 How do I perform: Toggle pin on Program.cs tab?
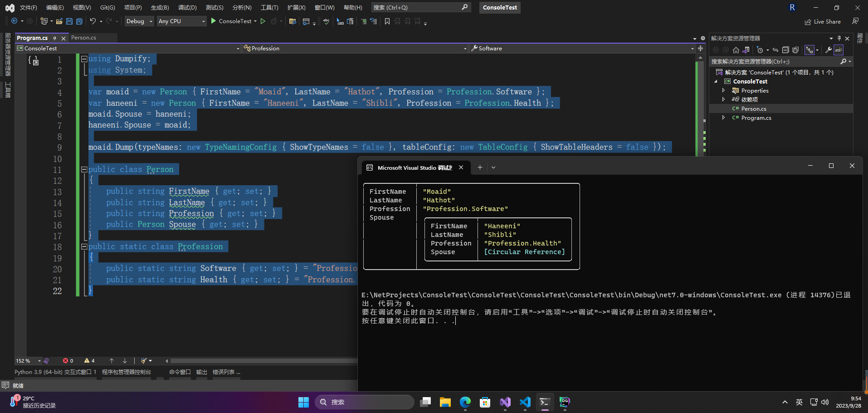54,38
